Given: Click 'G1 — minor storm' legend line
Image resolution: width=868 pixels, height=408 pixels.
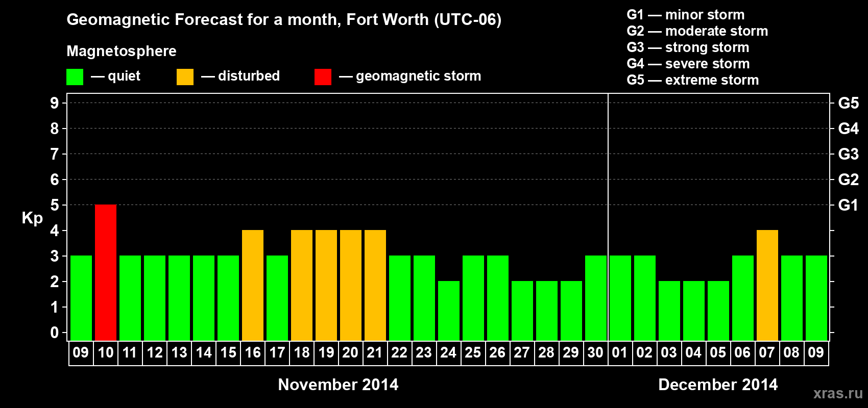Looking at the screenshot, I should click(686, 15).
